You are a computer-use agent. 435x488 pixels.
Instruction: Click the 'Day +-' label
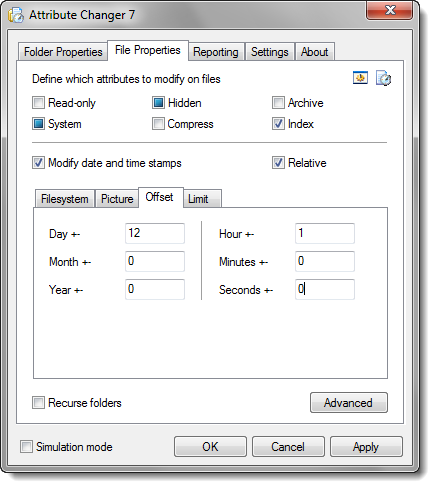64,234
